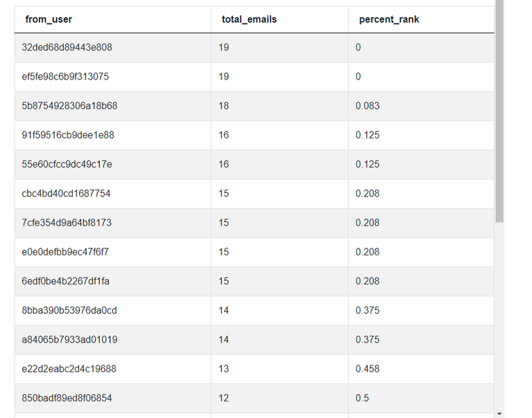Click total_emails 14 for user a84065b7933ad01019
This screenshot has height=418, width=532.
click(x=224, y=339)
